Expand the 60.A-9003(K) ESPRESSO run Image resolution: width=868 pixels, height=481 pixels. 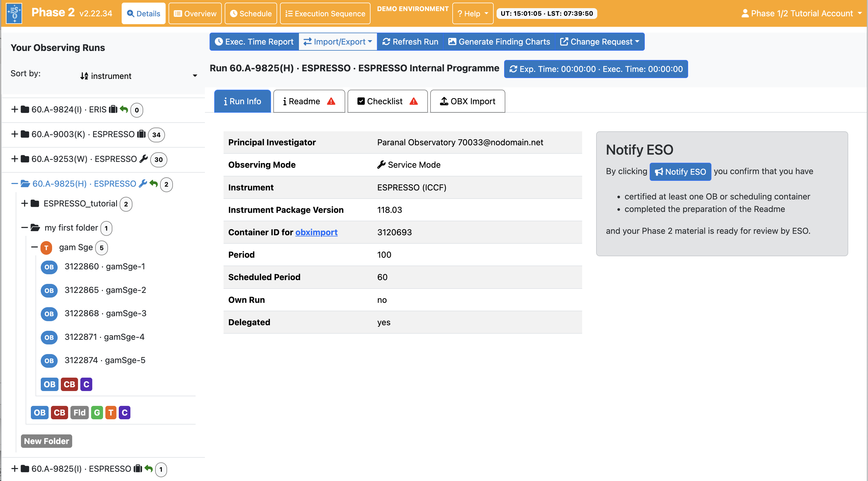pyautogui.click(x=15, y=134)
